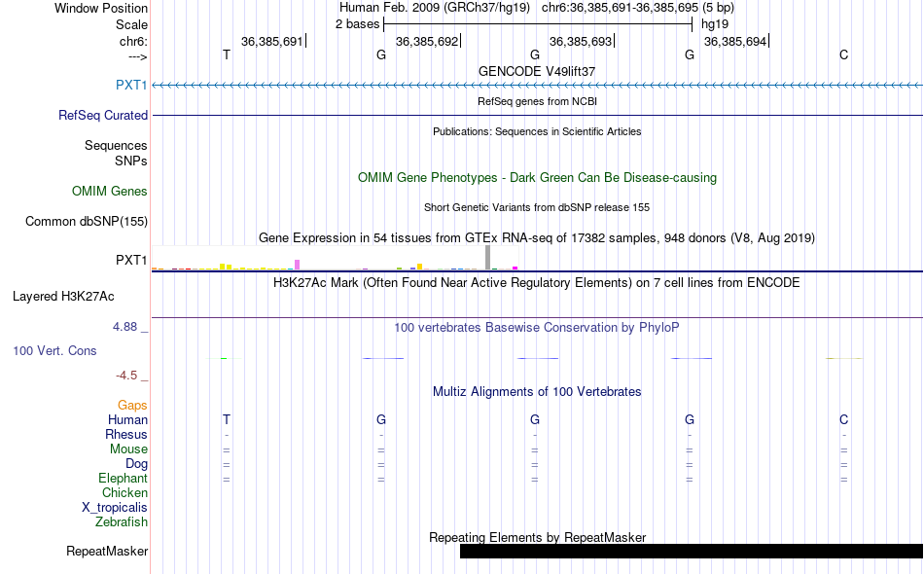Image resolution: width=924 pixels, height=574 pixels.
Task: Open the 100 Vert. Cons track label
Action: pyautogui.click(x=54, y=350)
